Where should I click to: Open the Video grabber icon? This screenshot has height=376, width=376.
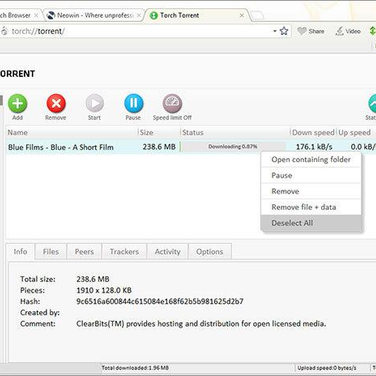[339, 31]
